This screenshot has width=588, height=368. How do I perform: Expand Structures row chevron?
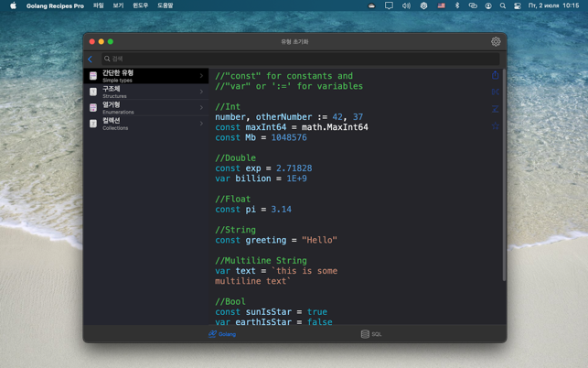click(201, 92)
